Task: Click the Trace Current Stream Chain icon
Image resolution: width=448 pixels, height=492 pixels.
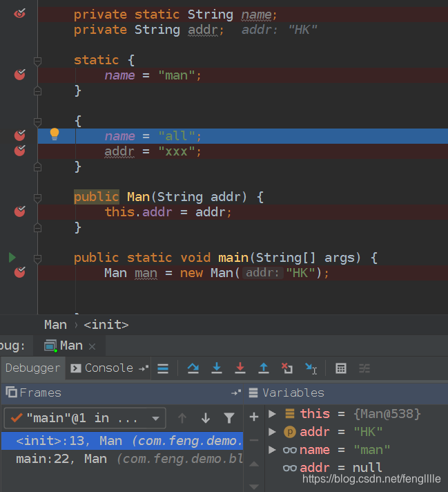Action: pos(364,368)
